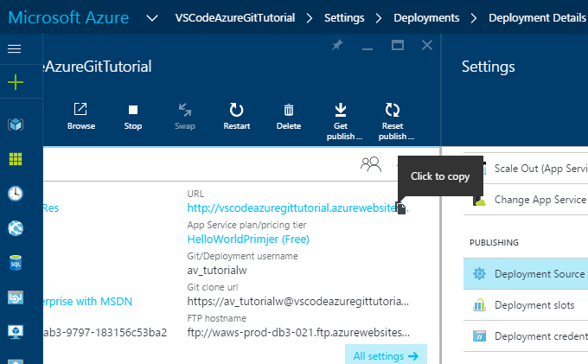Select the subscription ID ending 183156c53ba2
Viewport: 588px width, 364px height.
[105, 333]
